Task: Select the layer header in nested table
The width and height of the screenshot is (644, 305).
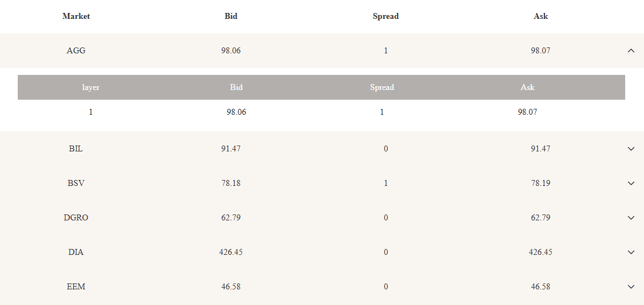Action: point(91,87)
